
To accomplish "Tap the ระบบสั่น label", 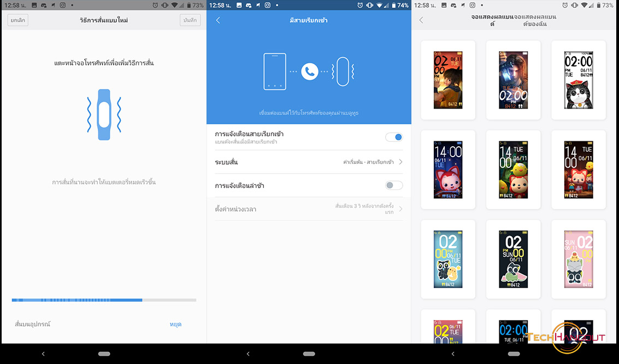I will click(x=226, y=162).
